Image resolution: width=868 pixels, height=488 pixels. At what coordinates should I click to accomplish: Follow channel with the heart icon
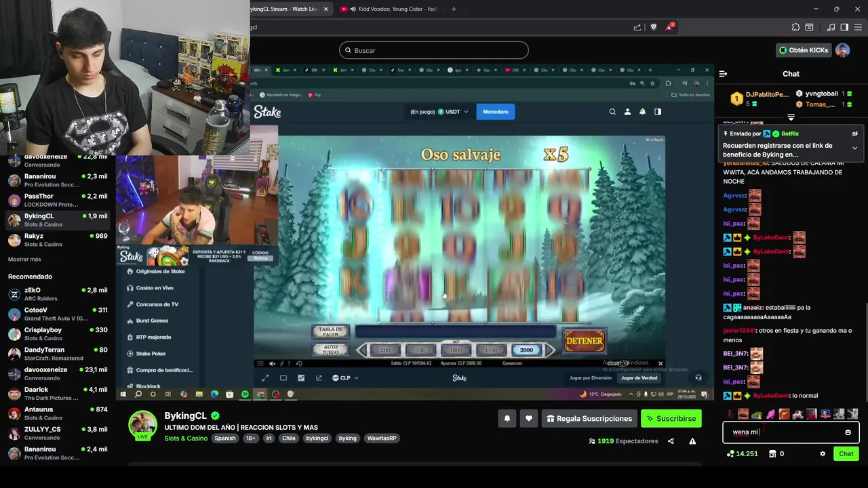[529, 419]
